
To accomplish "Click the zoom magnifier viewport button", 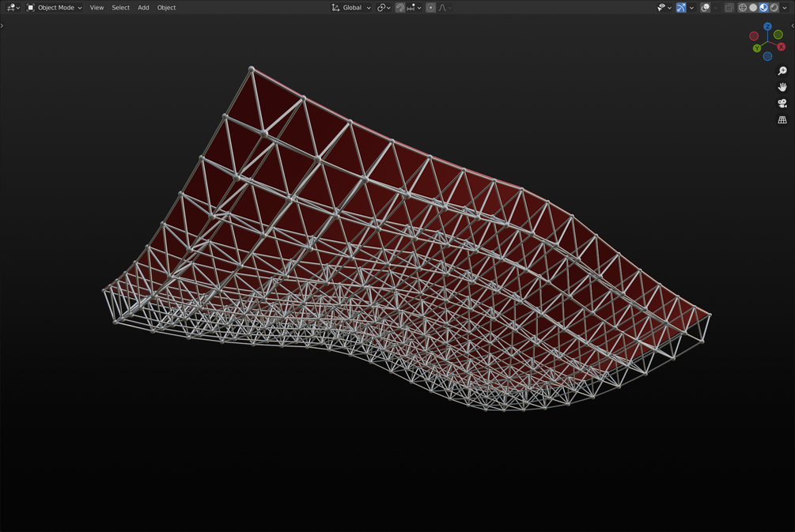I will (782, 71).
